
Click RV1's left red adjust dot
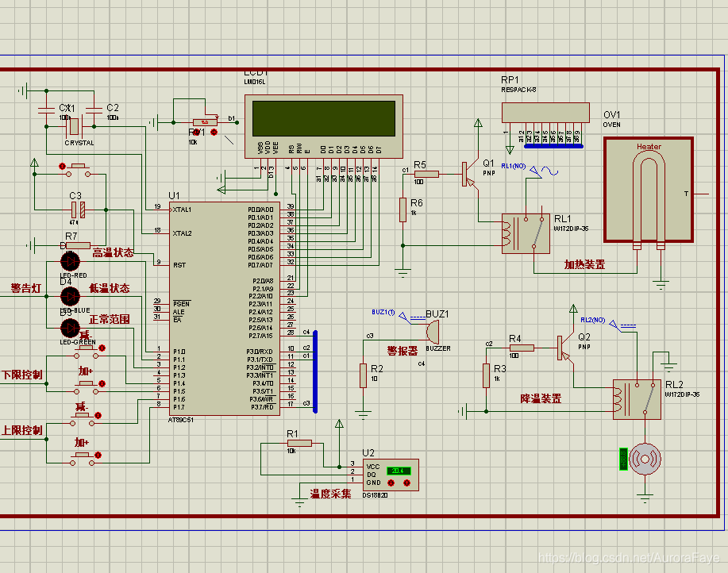click(196, 133)
